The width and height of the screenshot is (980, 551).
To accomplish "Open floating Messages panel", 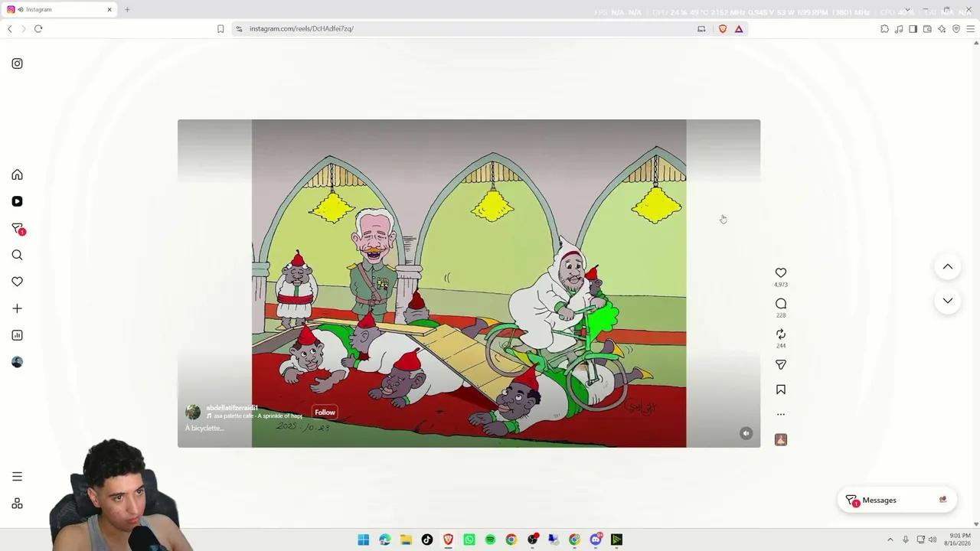I will pyautogui.click(x=897, y=500).
